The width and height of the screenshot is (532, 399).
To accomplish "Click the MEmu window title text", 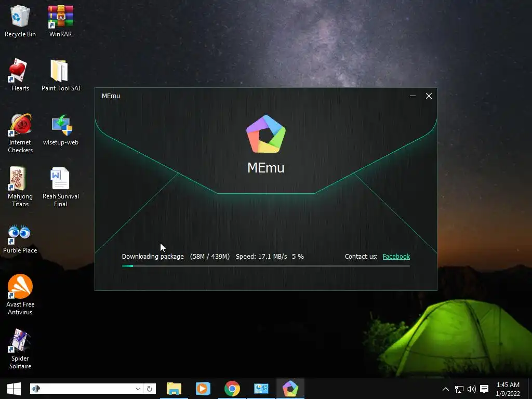I will pyautogui.click(x=111, y=96).
